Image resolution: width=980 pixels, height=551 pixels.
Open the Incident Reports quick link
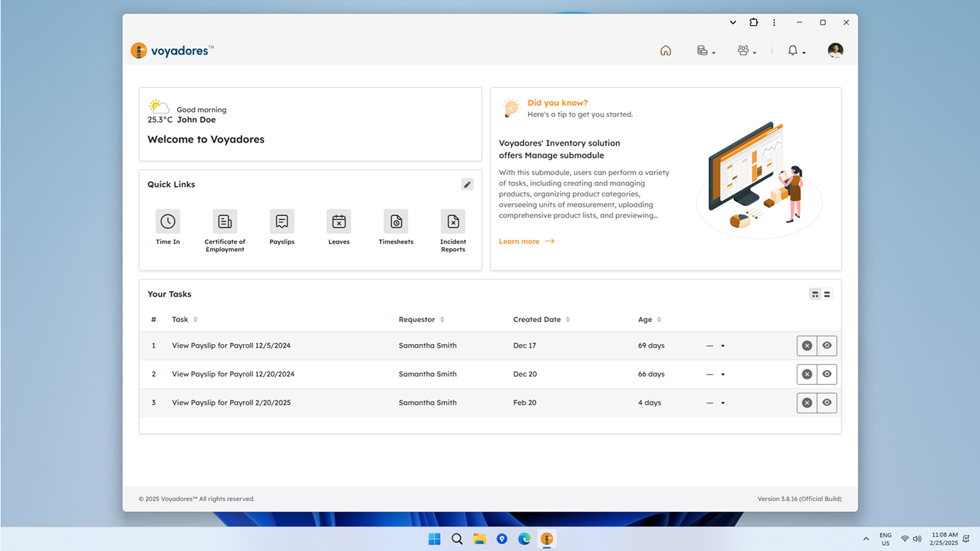(x=453, y=231)
